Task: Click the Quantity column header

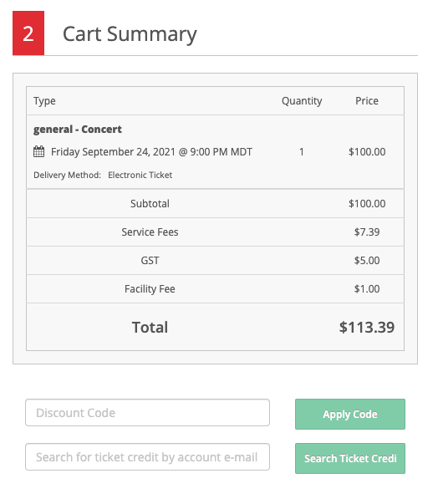Action: [302, 101]
